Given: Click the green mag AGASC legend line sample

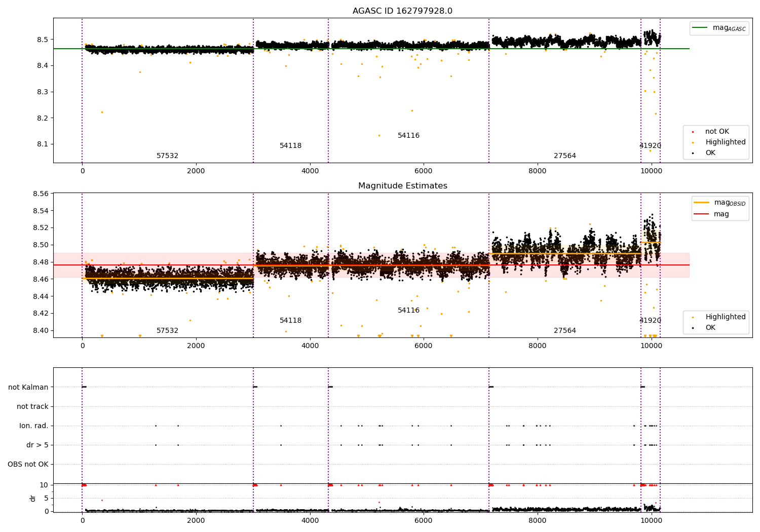Looking at the screenshot, I should point(700,28).
